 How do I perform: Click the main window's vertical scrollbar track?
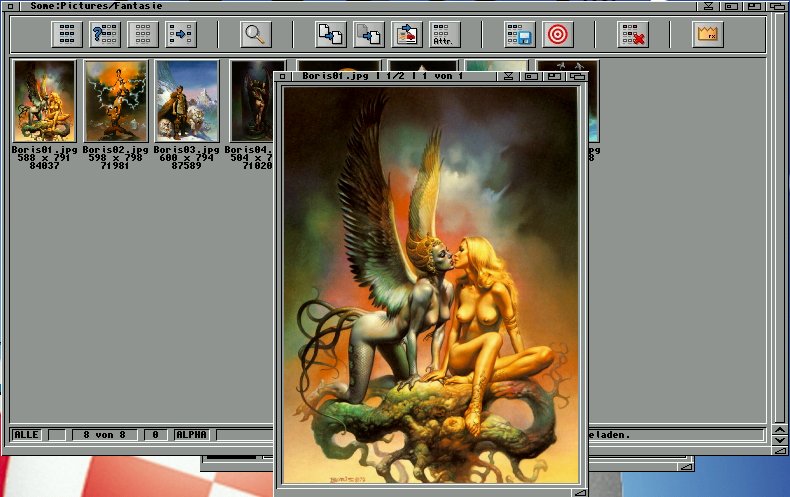coord(780,217)
